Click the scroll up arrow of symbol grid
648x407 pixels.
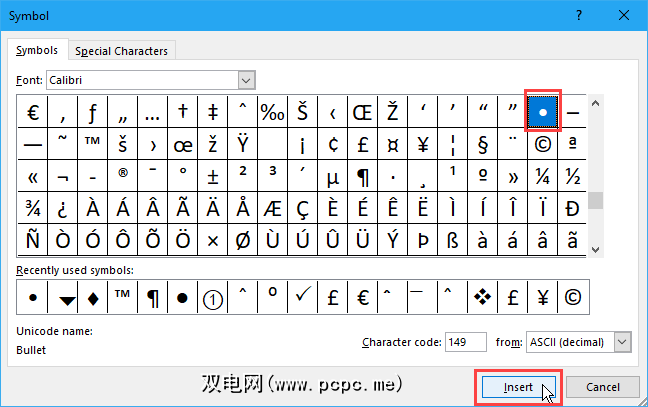(595, 103)
